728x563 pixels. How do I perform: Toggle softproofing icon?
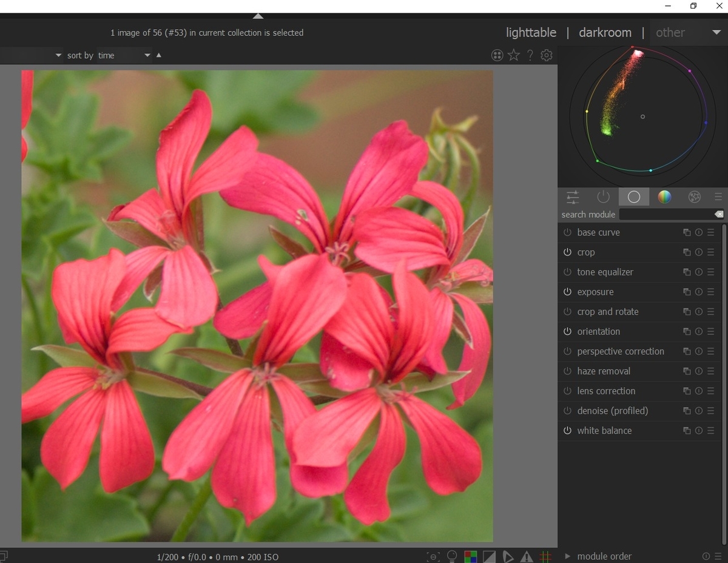click(x=508, y=556)
